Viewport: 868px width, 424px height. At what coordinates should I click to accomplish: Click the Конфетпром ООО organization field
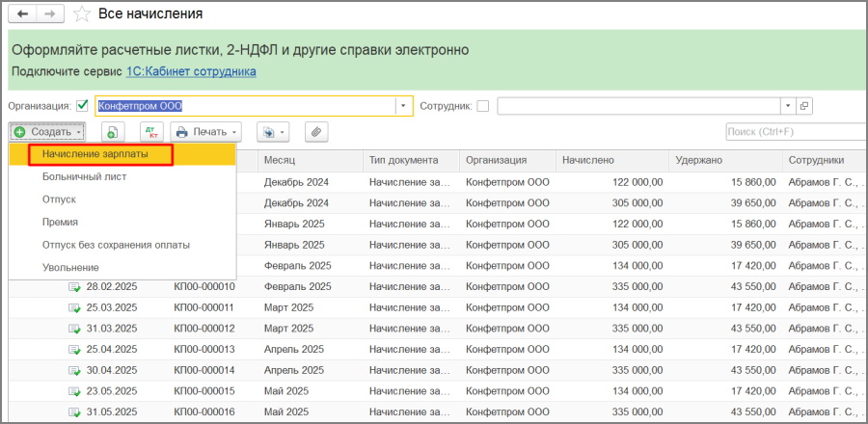(245, 106)
